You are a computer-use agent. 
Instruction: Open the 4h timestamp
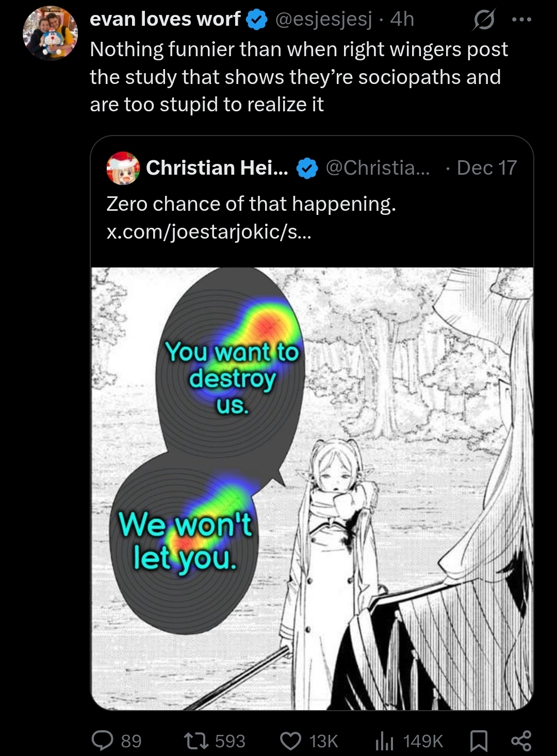(402, 19)
